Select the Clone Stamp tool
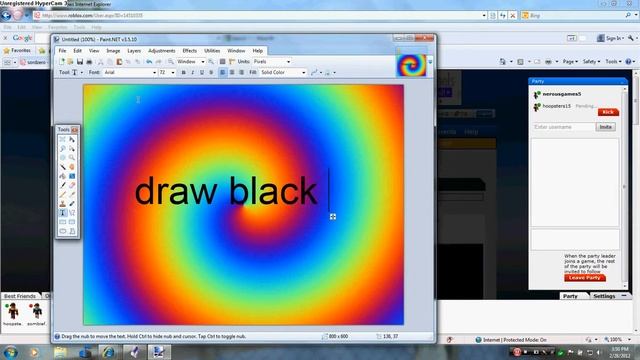The width and height of the screenshot is (640, 360). click(x=62, y=204)
